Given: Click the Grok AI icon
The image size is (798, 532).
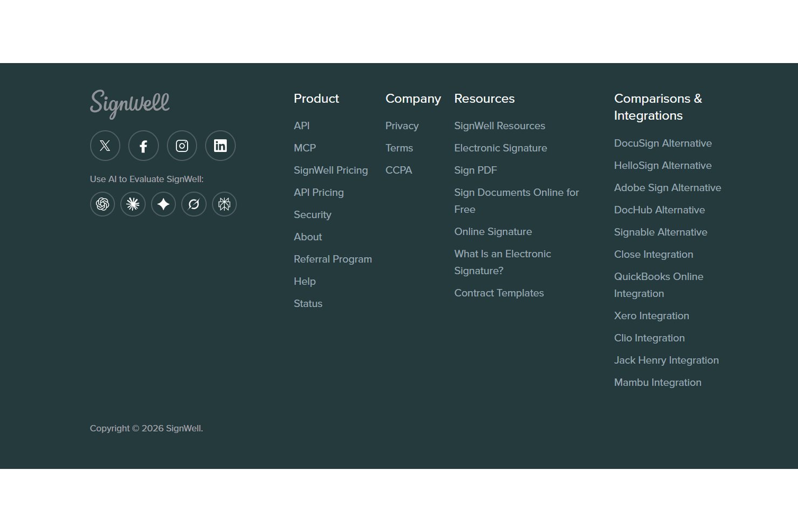Looking at the screenshot, I should click(194, 204).
